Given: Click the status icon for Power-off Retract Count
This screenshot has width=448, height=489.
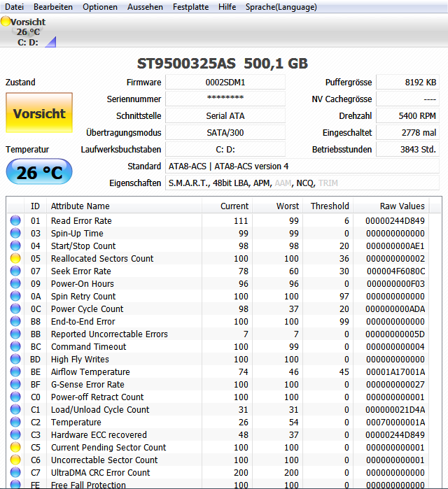Looking at the screenshot, I should 15,397.
